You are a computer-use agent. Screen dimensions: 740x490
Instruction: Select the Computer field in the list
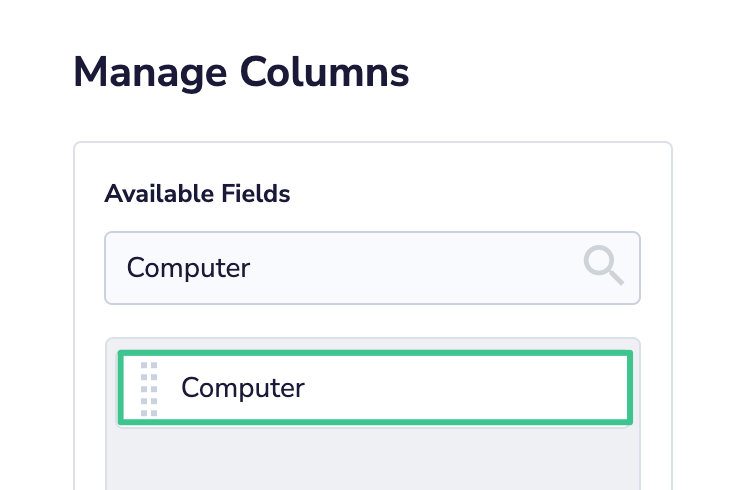(375, 388)
